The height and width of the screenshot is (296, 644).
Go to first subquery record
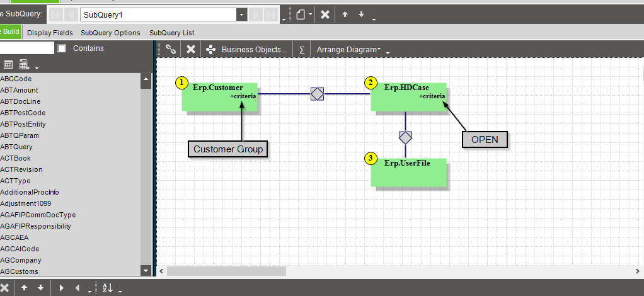(x=56, y=15)
